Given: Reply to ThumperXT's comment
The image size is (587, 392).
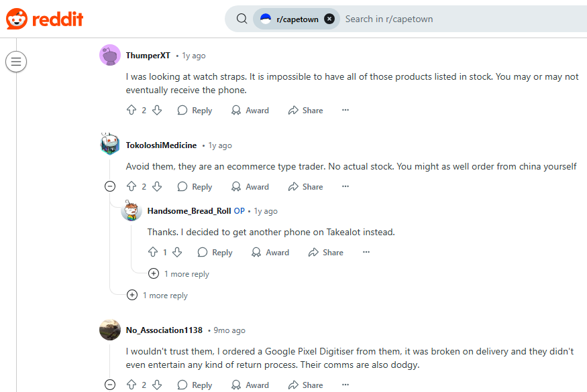Looking at the screenshot, I should coord(195,111).
